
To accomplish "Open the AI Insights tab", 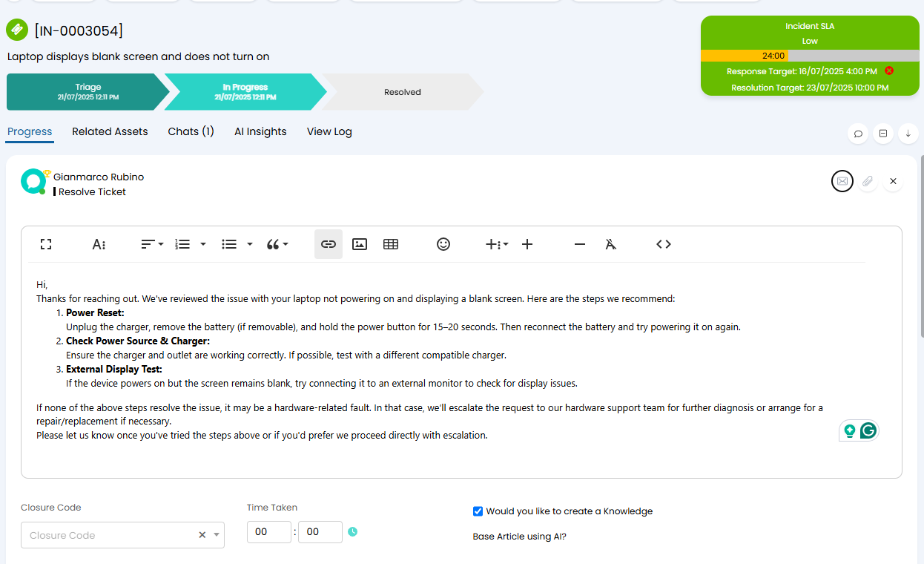I will (260, 131).
